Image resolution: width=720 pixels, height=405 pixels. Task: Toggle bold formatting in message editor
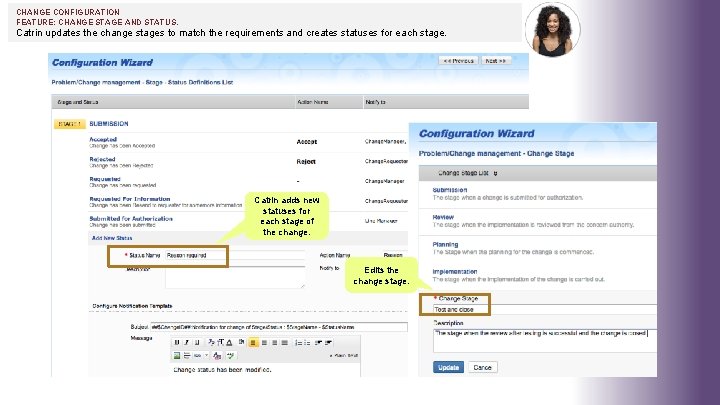click(176, 342)
